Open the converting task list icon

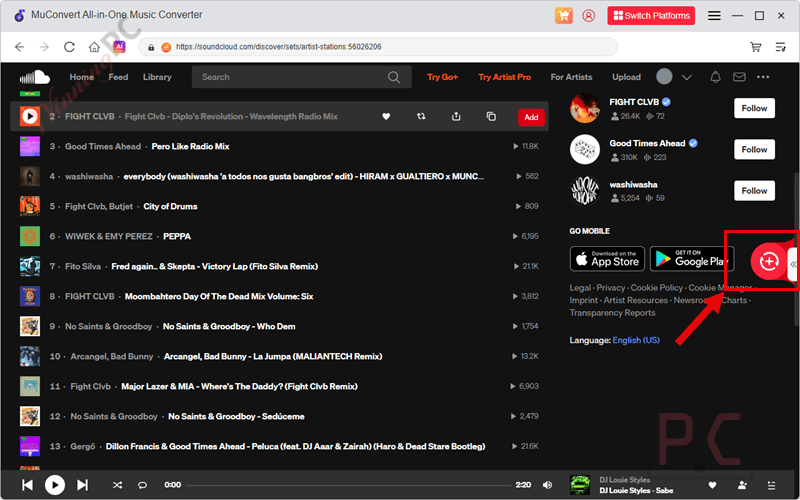click(x=781, y=47)
